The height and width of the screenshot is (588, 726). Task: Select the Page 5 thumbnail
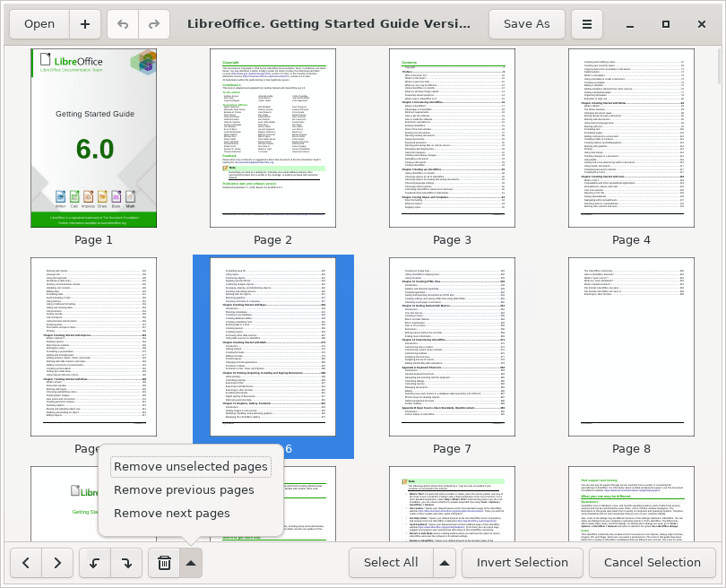(x=93, y=347)
